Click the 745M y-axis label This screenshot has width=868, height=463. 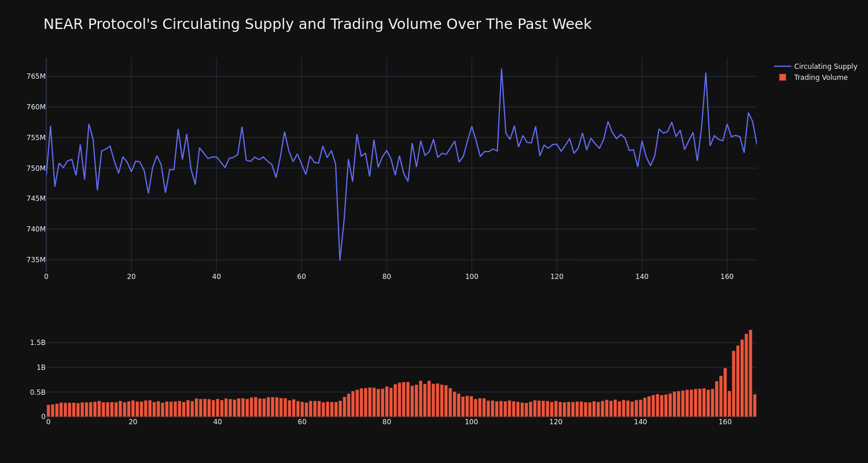[36, 199]
